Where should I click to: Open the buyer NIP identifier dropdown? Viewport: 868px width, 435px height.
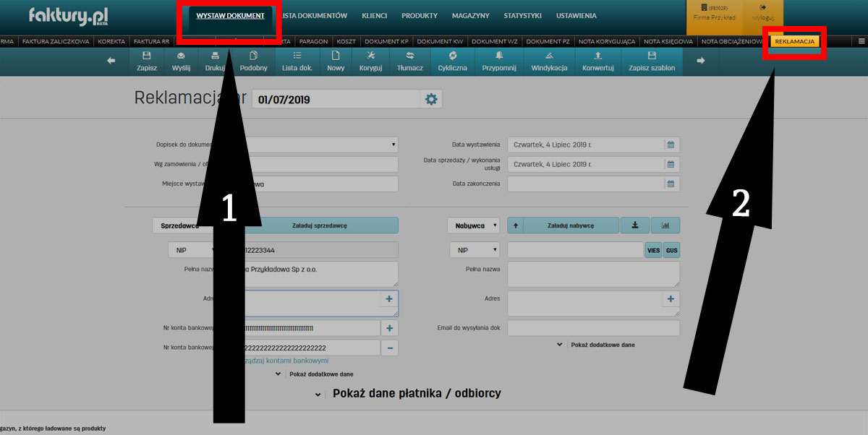475,250
